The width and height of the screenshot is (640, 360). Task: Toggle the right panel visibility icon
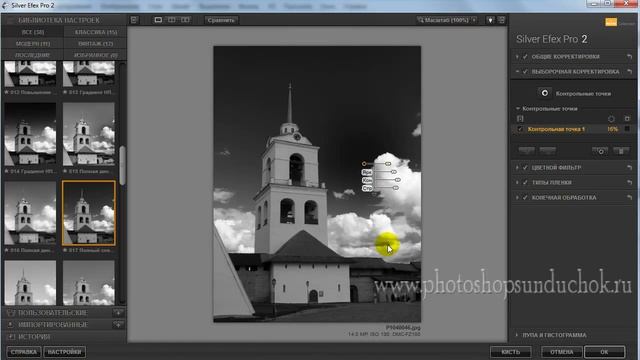pos(502,20)
